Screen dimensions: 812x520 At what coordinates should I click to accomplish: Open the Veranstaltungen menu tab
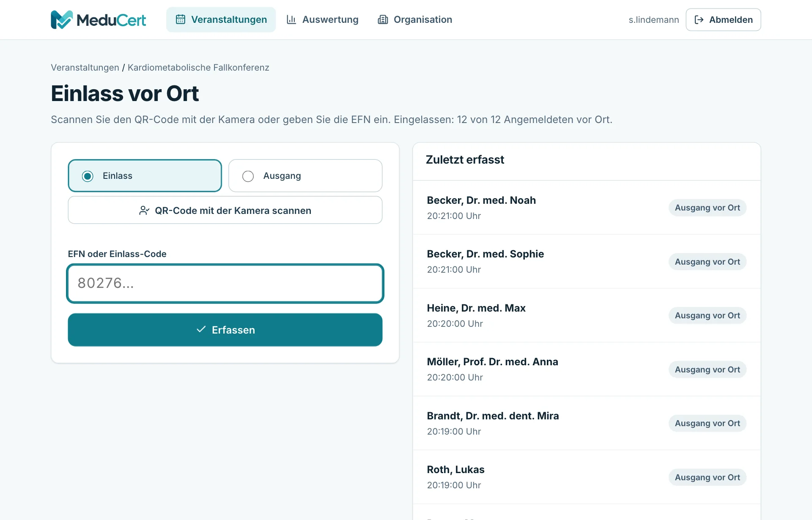tap(221, 19)
